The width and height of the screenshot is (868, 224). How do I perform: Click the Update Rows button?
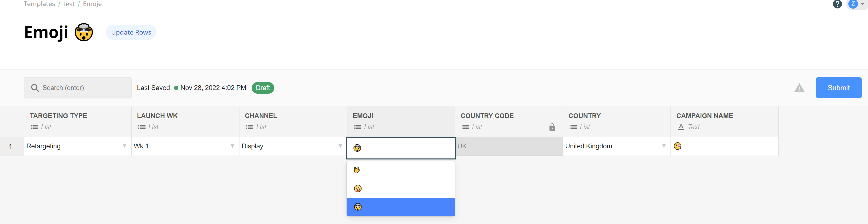click(x=131, y=32)
